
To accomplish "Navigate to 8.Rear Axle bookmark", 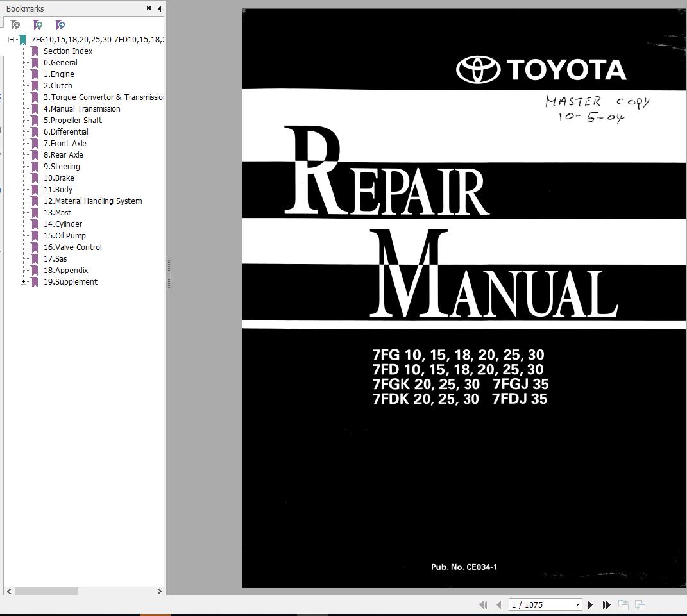I will coord(63,154).
